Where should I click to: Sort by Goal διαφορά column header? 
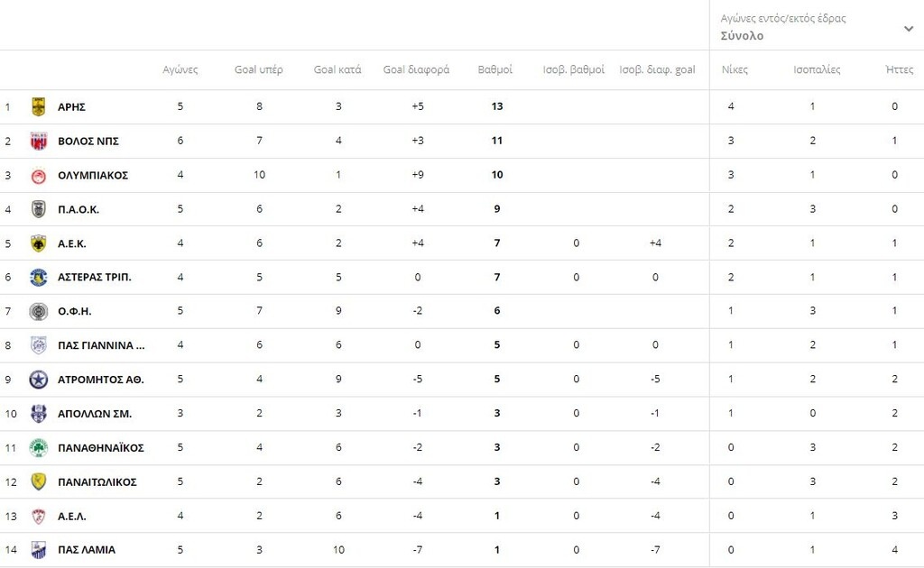coord(416,70)
